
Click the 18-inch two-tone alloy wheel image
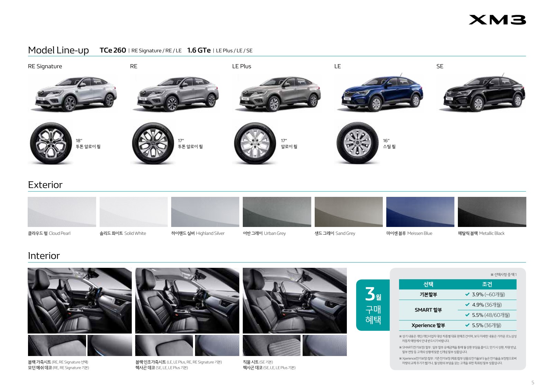51,143
